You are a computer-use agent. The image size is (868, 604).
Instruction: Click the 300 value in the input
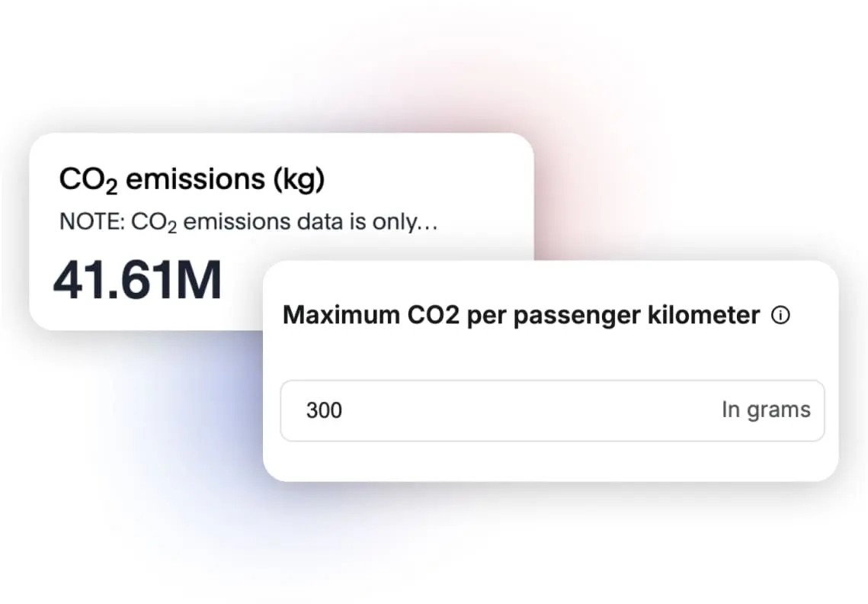(324, 410)
